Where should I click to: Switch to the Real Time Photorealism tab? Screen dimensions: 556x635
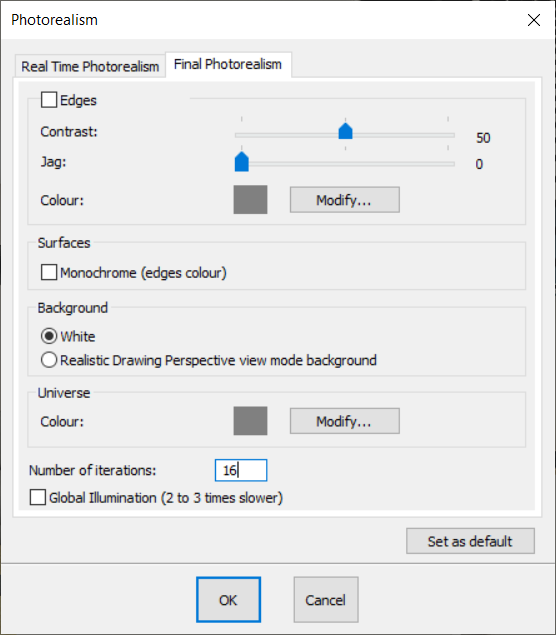90,66
